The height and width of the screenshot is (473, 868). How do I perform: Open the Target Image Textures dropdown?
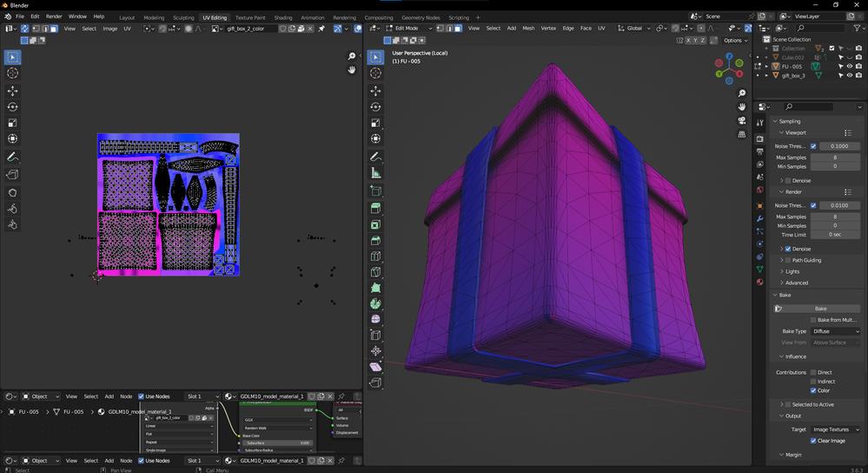click(835, 430)
